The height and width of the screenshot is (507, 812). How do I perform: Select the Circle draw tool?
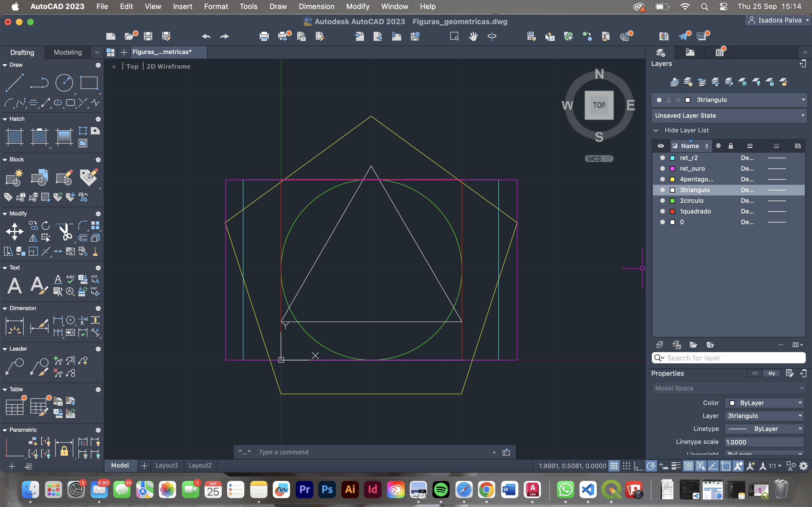[x=64, y=83]
